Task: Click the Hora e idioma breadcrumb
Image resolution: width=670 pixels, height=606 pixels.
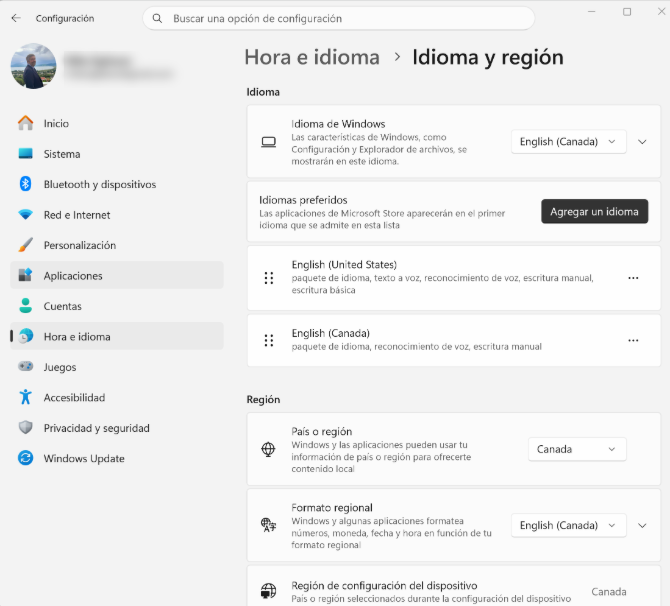Action: tap(312, 57)
